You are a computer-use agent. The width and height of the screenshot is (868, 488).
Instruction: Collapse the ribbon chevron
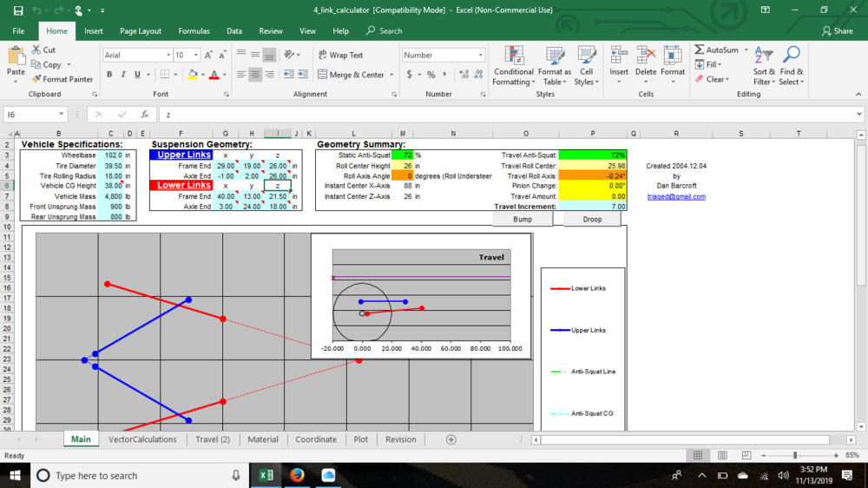pyautogui.click(x=858, y=94)
